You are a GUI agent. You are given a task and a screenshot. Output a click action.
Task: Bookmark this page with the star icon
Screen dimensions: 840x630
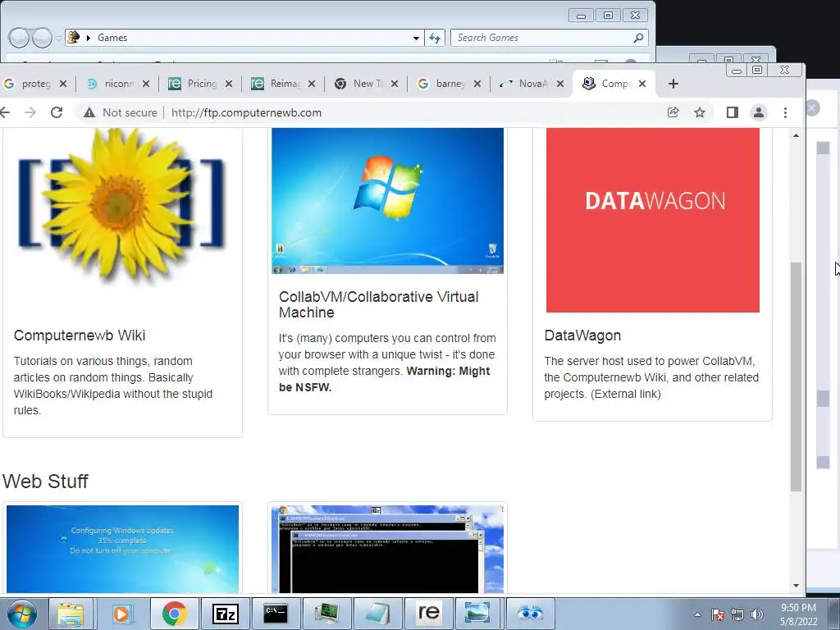700,112
